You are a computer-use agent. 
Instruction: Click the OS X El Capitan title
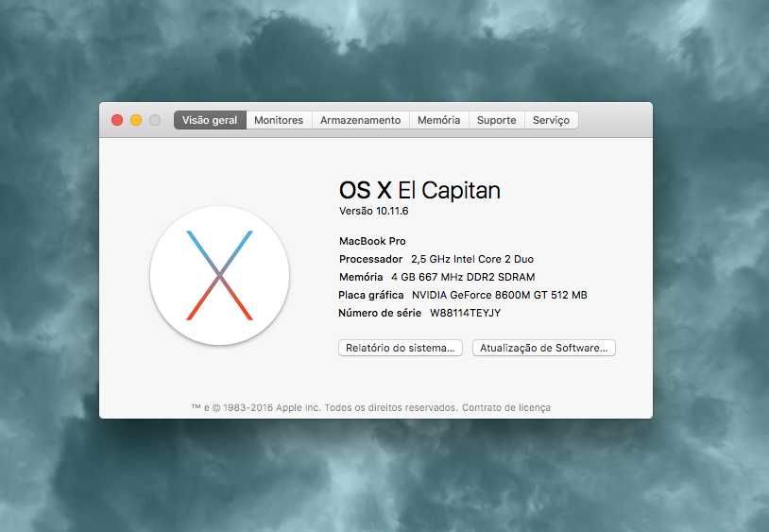coord(419,190)
